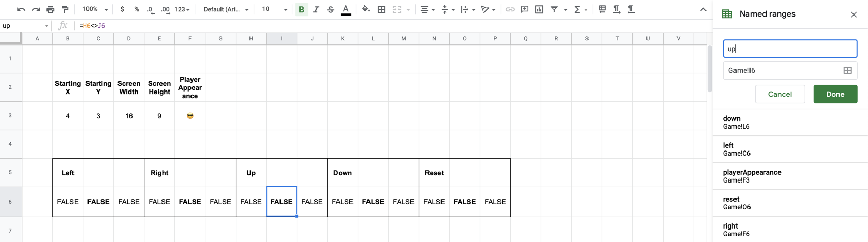Click the Cancel button
The width and height of the screenshot is (868, 242).
coord(779,94)
